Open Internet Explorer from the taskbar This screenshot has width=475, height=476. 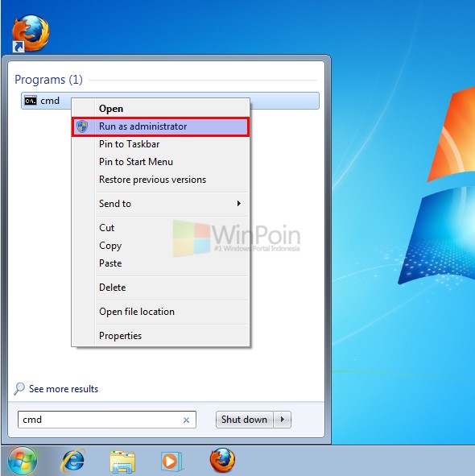click(72, 461)
